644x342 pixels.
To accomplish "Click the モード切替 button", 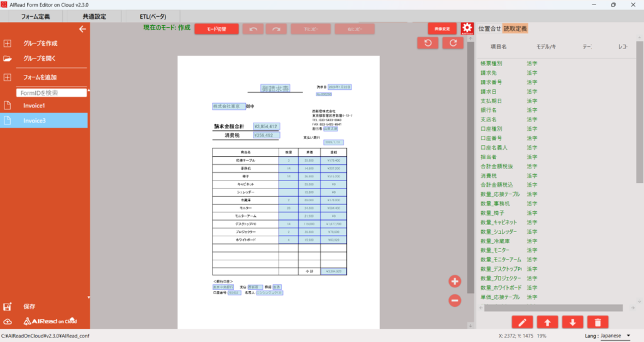I will pyautogui.click(x=216, y=29).
